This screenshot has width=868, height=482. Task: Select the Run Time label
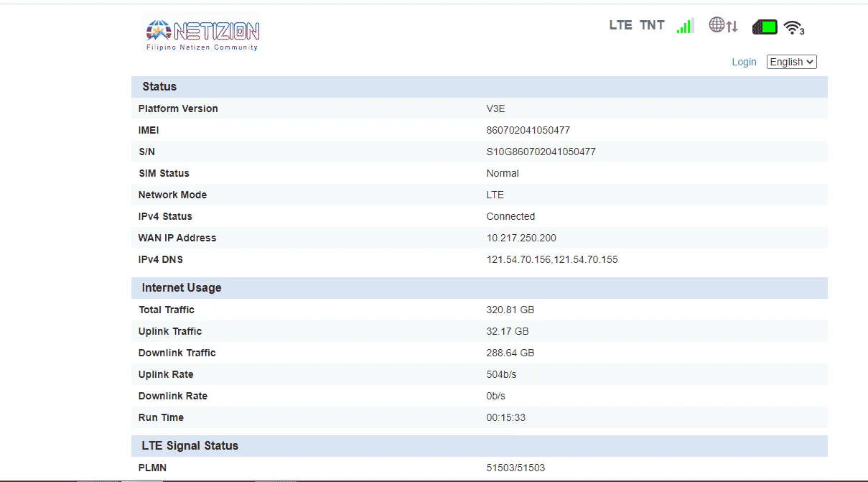pyautogui.click(x=162, y=417)
